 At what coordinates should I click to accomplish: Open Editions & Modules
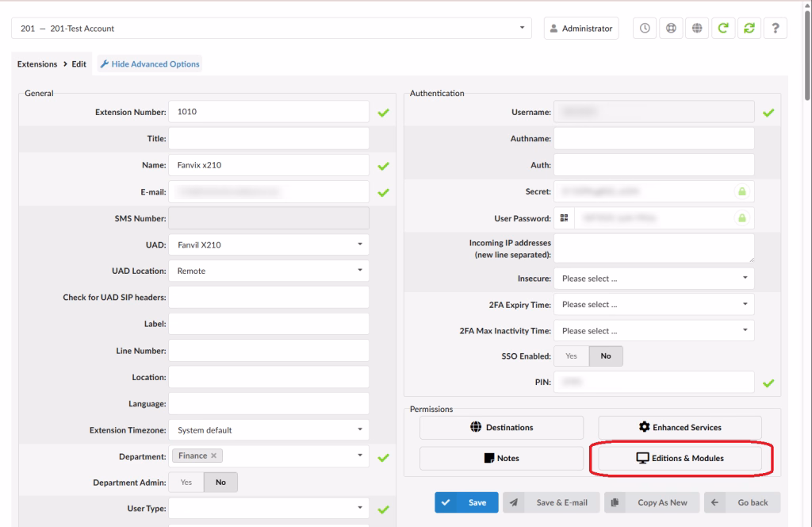point(680,458)
